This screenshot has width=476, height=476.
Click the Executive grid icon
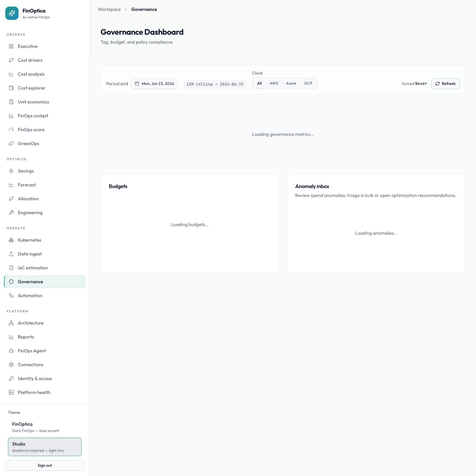point(11,46)
